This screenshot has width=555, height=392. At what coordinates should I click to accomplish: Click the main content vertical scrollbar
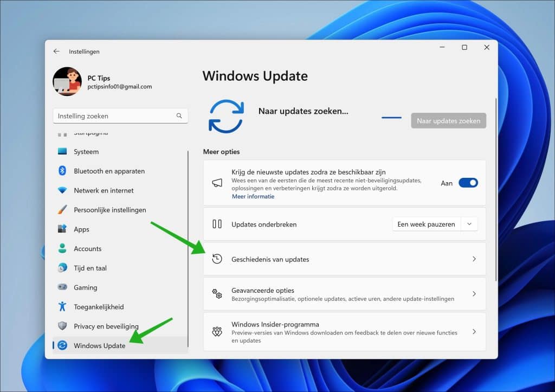495,189
